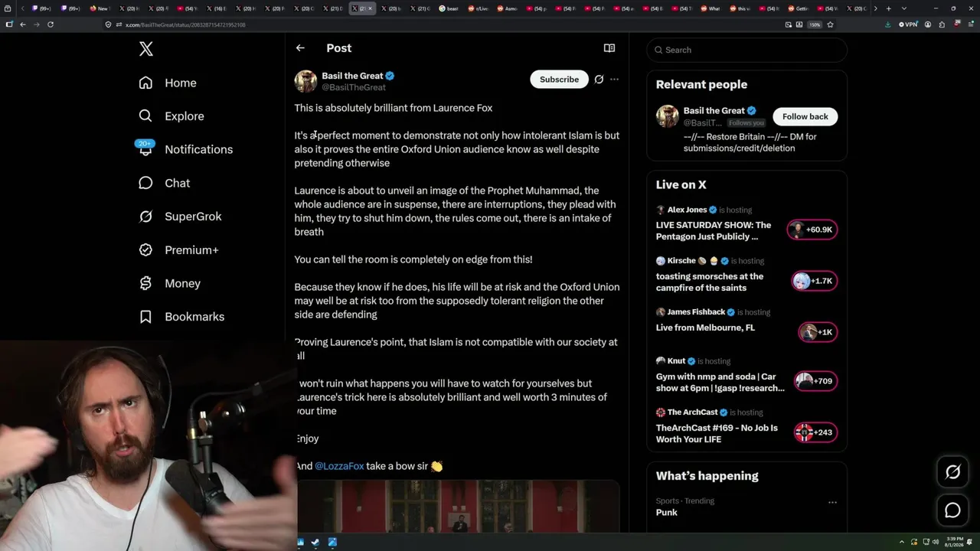Viewport: 980px width, 551px height.
Task: Reload the page in browser toolbar
Action: point(51,24)
